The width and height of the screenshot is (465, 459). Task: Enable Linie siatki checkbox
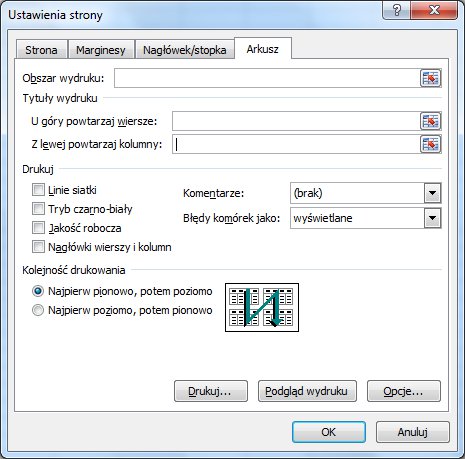[x=38, y=190]
